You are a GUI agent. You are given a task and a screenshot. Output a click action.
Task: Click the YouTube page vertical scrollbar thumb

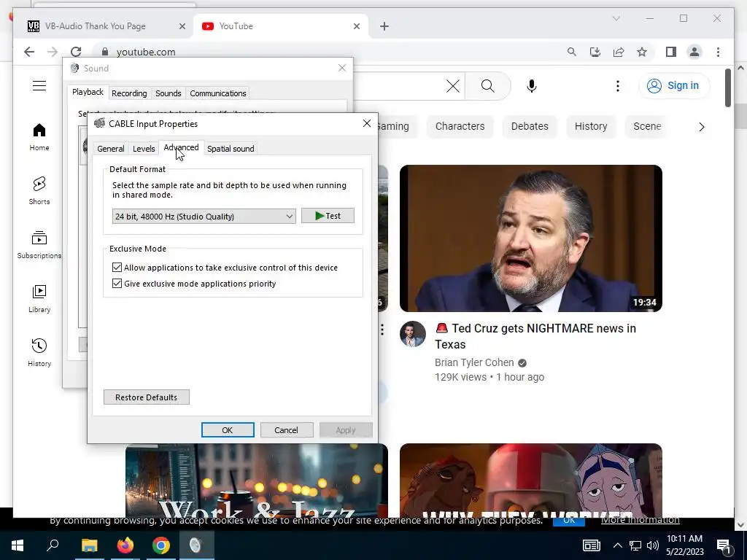click(727, 88)
